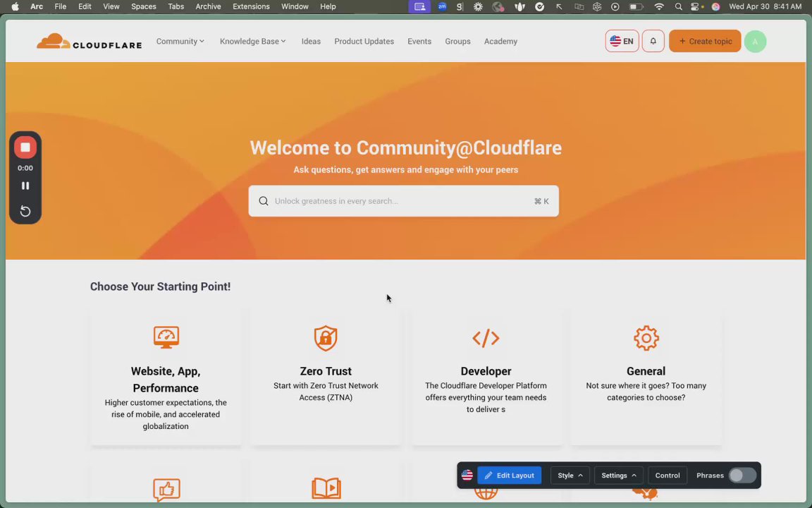Expand the Community dropdown
This screenshot has height=508, width=812.
tap(180, 42)
